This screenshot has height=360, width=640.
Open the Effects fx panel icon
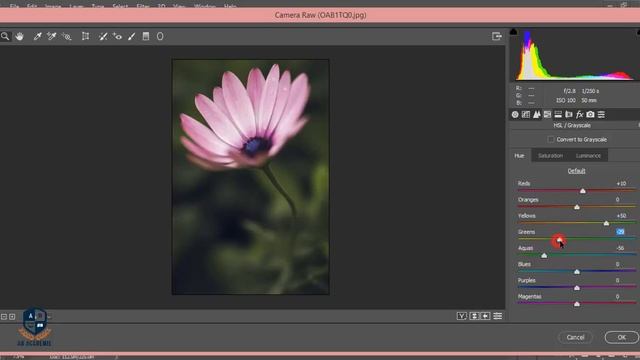click(580, 115)
